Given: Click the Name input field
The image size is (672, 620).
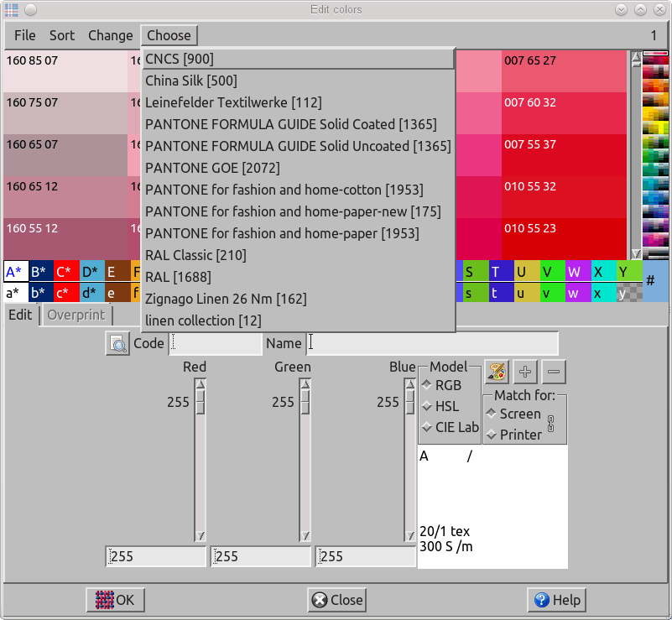Looking at the screenshot, I should click(432, 344).
